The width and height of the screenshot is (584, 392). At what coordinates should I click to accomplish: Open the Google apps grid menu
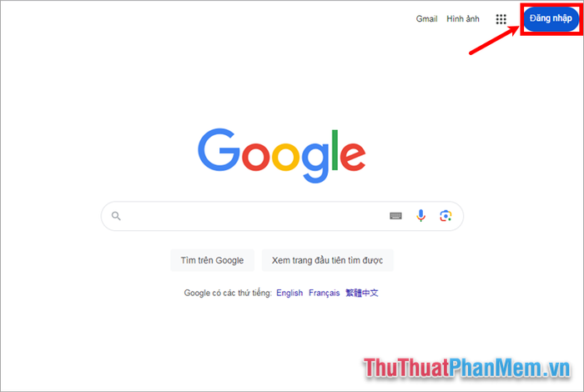501,19
